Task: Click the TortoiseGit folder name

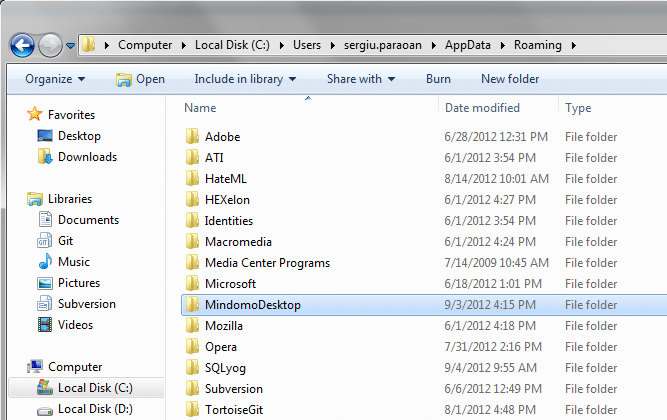Action: 234,410
